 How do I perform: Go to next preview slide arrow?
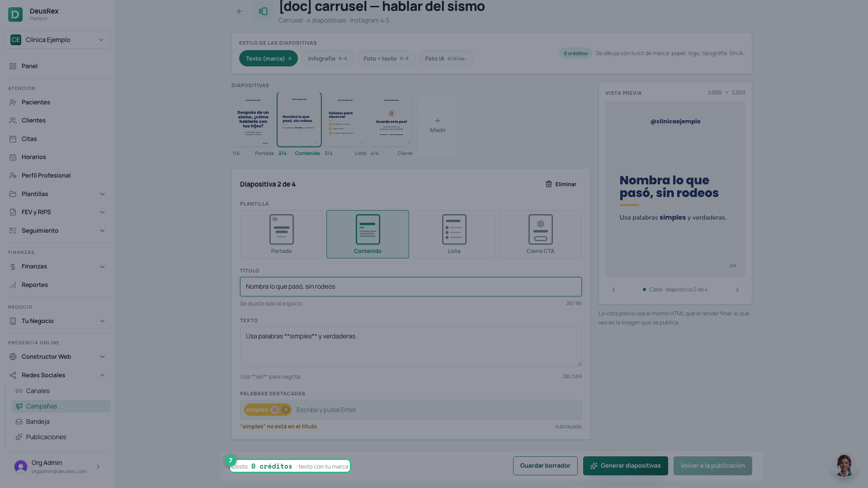coord(737,290)
